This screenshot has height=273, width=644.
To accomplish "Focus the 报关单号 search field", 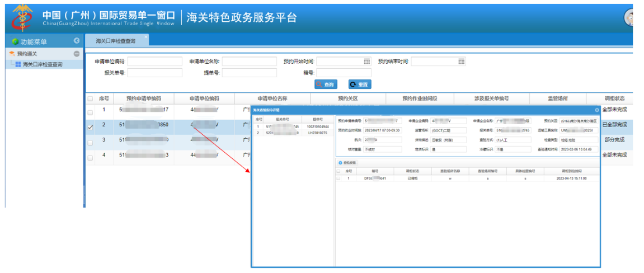I will click(x=155, y=73).
